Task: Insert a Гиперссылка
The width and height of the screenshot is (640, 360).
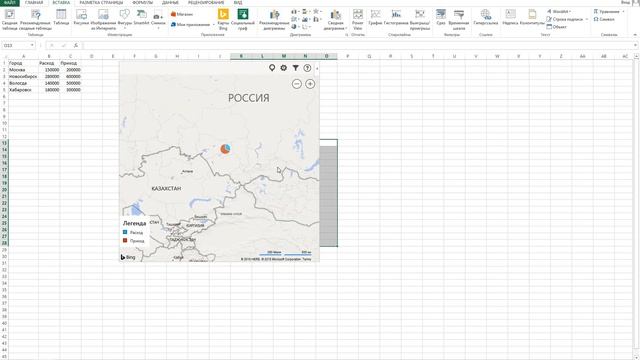Action: pos(486,17)
